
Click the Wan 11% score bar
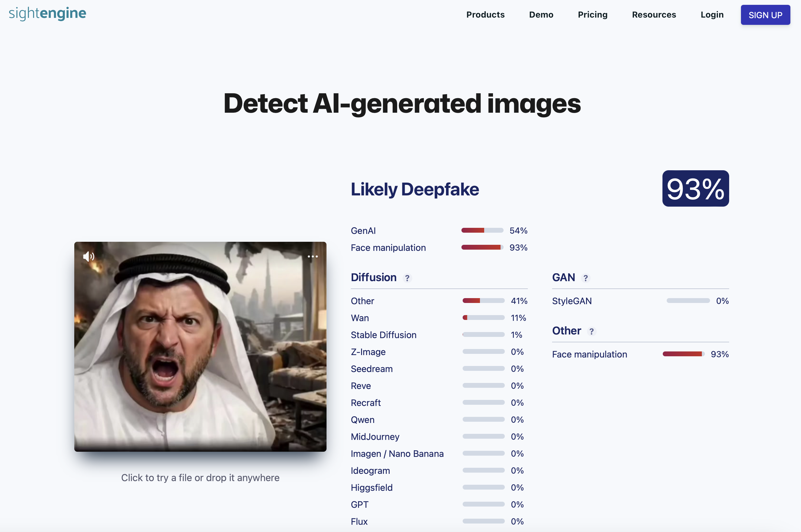click(x=483, y=318)
